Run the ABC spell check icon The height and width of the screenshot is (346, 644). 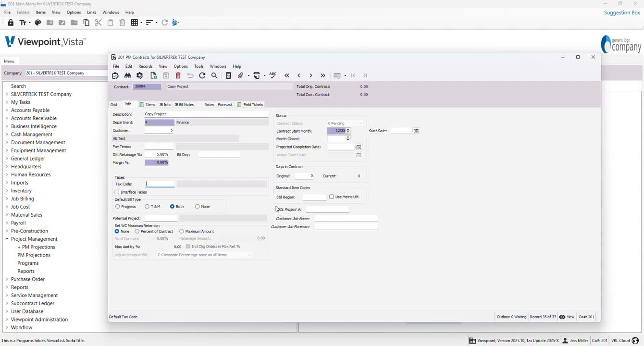pyautogui.click(x=273, y=75)
